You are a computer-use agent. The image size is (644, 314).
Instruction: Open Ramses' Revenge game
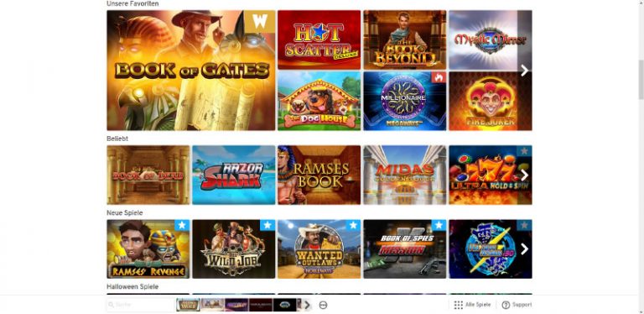(148, 249)
